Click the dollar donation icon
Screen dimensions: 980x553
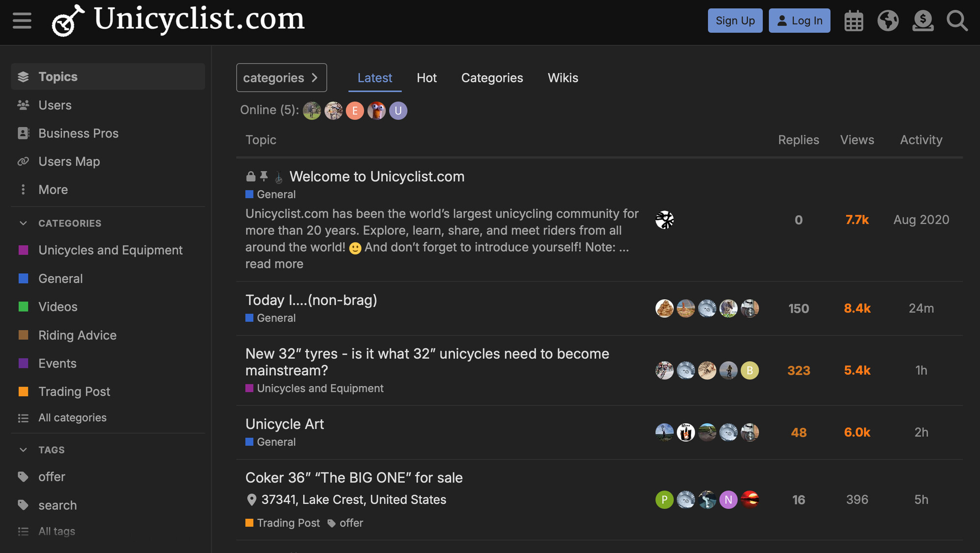pyautogui.click(x=923, y=21)
